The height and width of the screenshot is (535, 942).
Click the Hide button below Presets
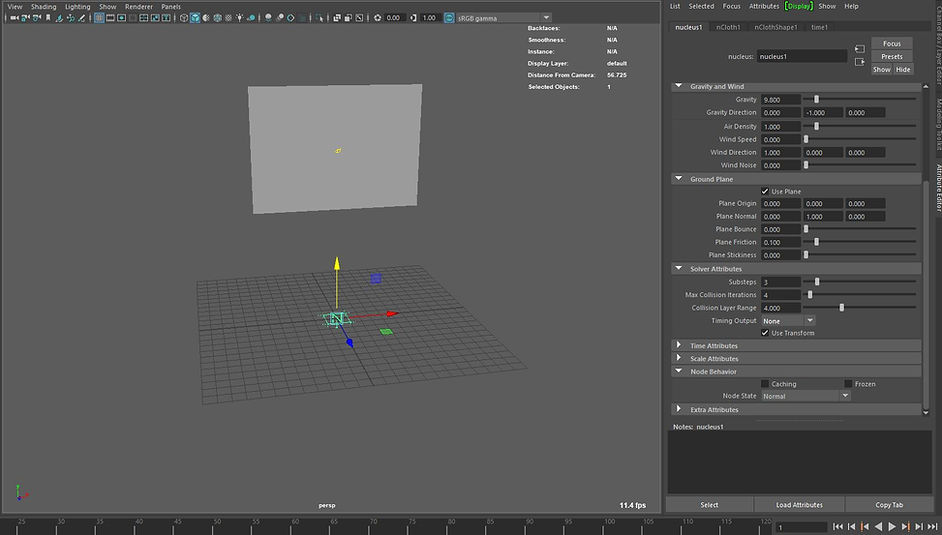pos(903,70)
